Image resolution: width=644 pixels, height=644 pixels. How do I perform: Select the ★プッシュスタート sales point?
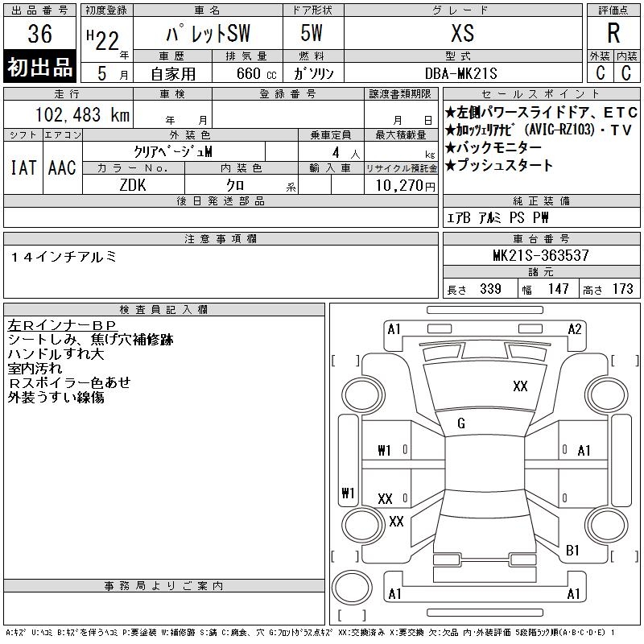click(x=498, y=165)
